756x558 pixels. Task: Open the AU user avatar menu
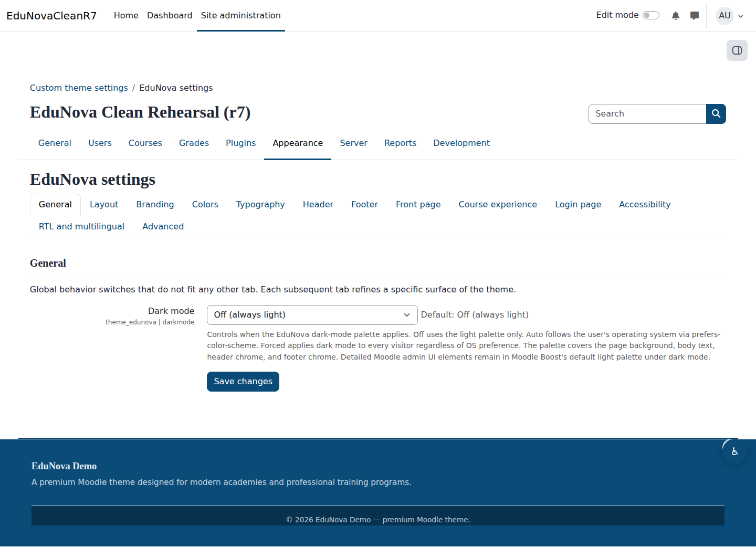coord(725,16)
